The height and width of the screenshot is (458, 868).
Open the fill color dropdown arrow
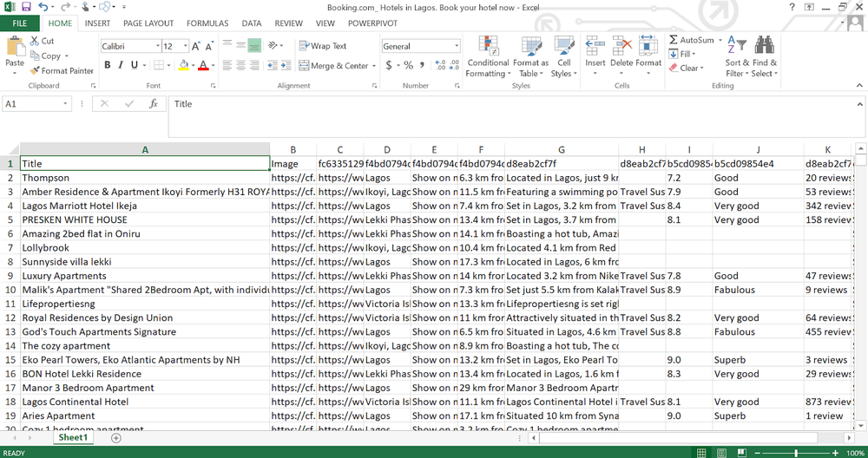pyautogui.click(x=193, y=65)
